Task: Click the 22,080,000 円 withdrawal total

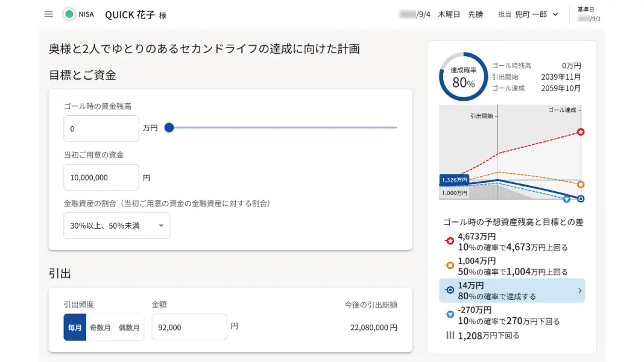Action: coord(373,328)
